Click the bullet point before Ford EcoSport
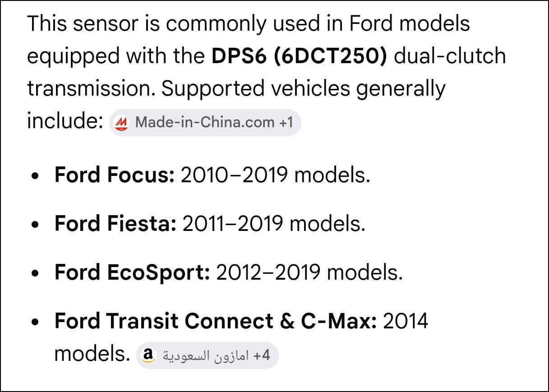 [x=36, y=273]
